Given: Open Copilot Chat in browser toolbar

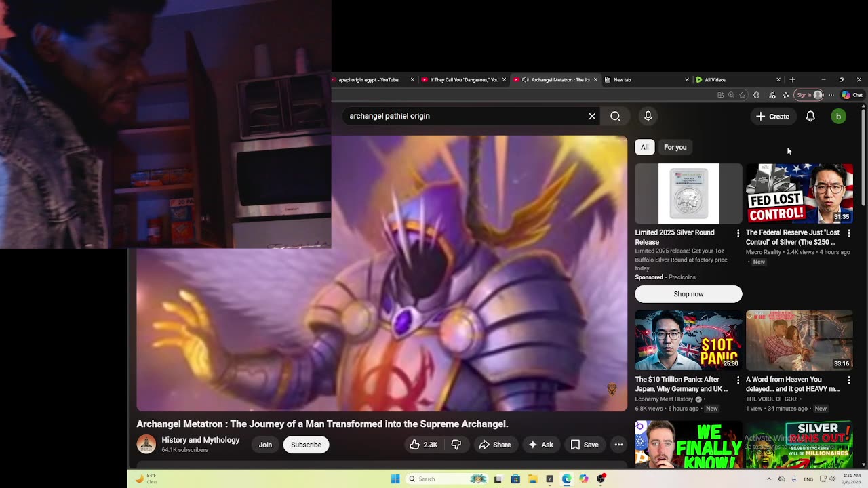Looking at the screenshot, I should click(852, 95).
